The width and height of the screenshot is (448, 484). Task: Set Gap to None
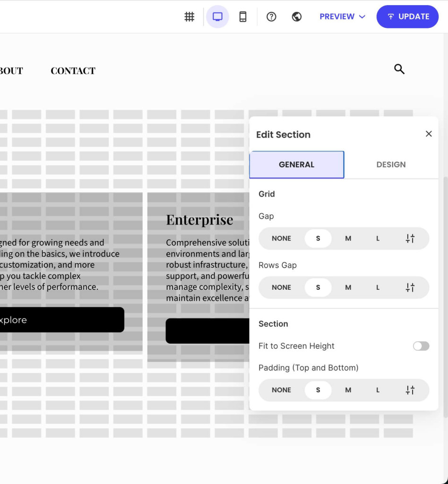coord(281,238)
